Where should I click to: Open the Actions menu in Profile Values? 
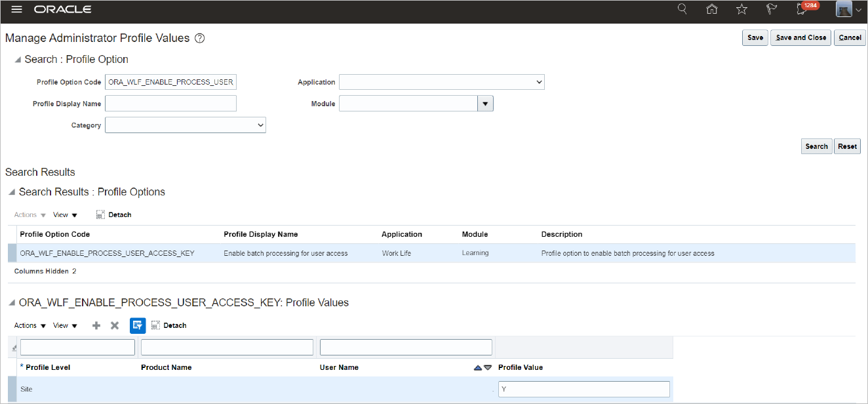coord(30,325)
